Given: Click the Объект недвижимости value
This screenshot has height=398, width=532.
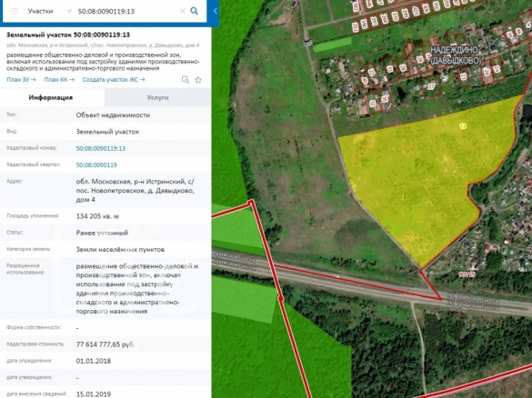Looking at the screenshot, I should 113,115.
